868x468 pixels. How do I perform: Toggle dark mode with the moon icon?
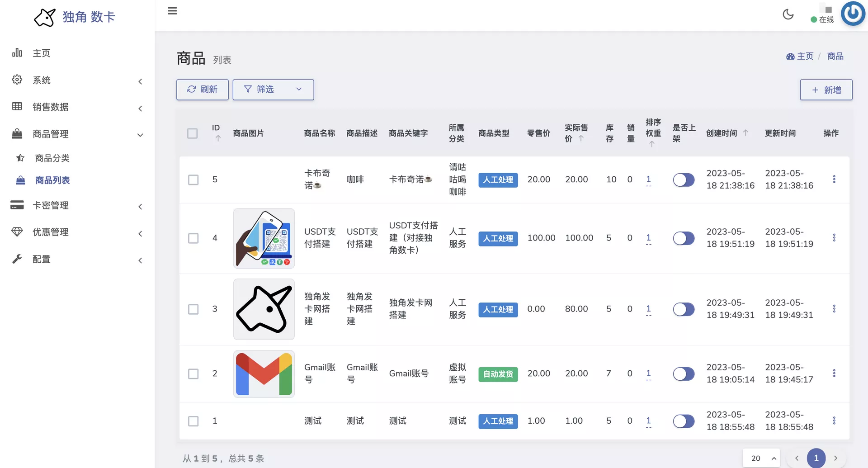click(x=788, y=14)
